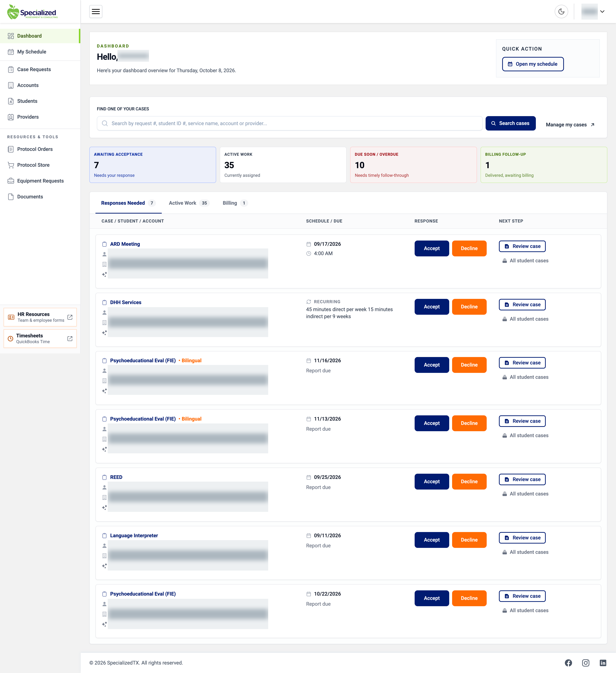Image resolution: width=616 pixels, height=673 pixels.
Task: Switch to dark mode with moon icon
Action: pyautogui.click(x=561, y=12)
